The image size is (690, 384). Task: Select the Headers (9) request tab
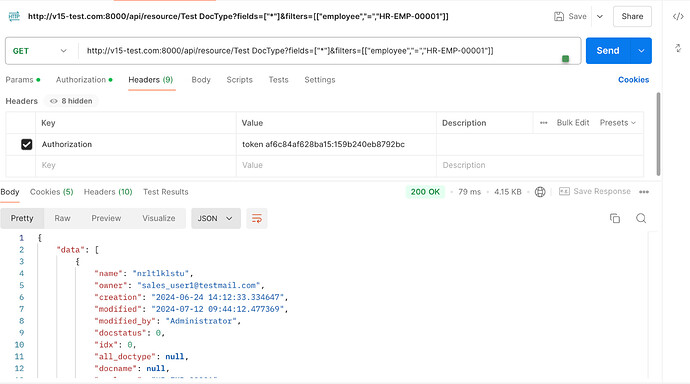tap(150, 80)
